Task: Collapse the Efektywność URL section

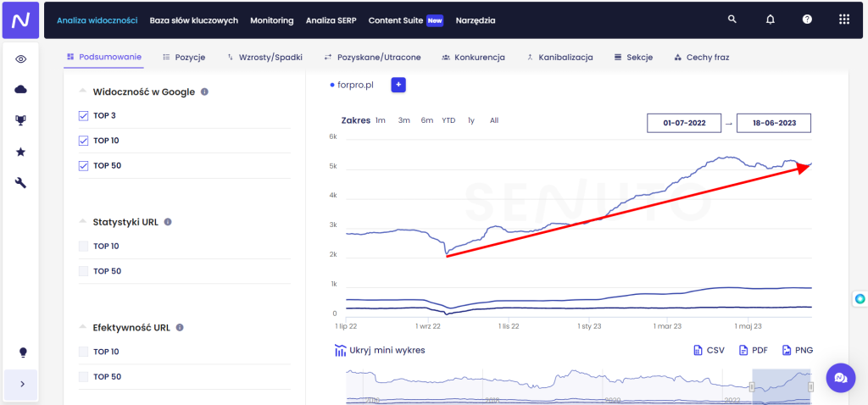Action: coord(82,327)
